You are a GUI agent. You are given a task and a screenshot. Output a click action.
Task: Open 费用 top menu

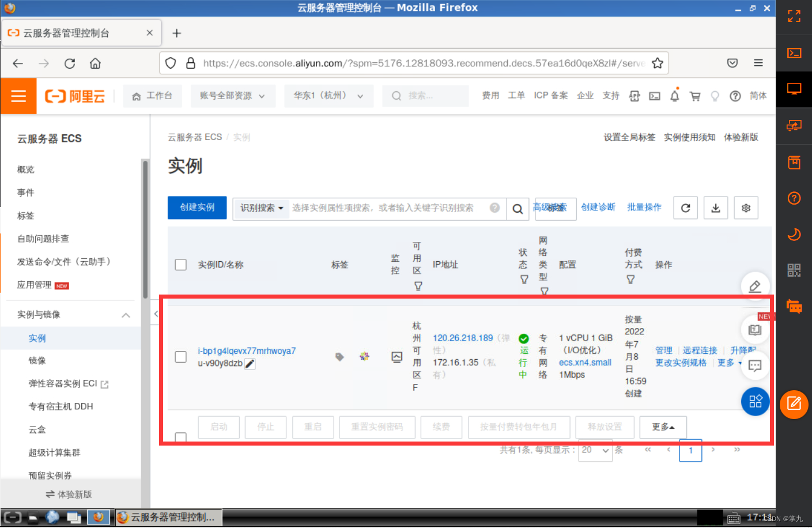(491, 96)
